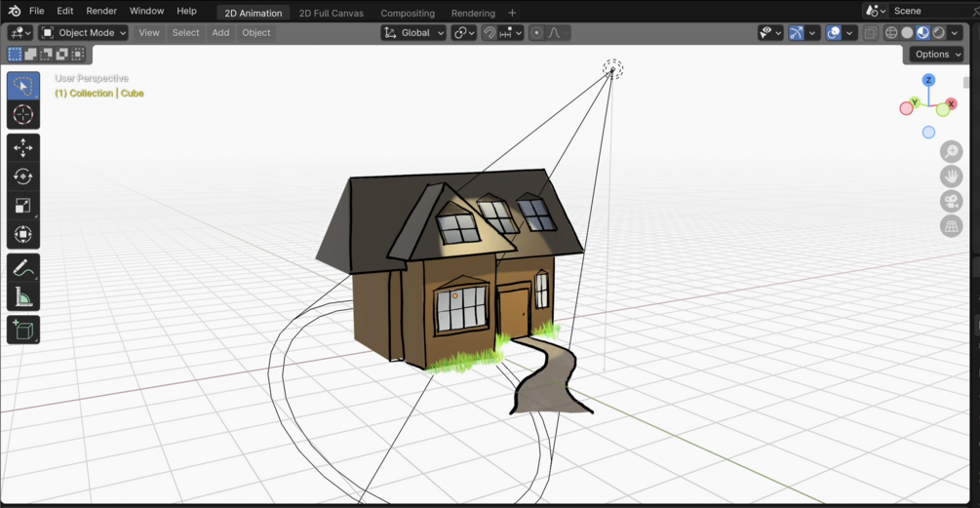Click the Blender logo icon

coord(15,11)
